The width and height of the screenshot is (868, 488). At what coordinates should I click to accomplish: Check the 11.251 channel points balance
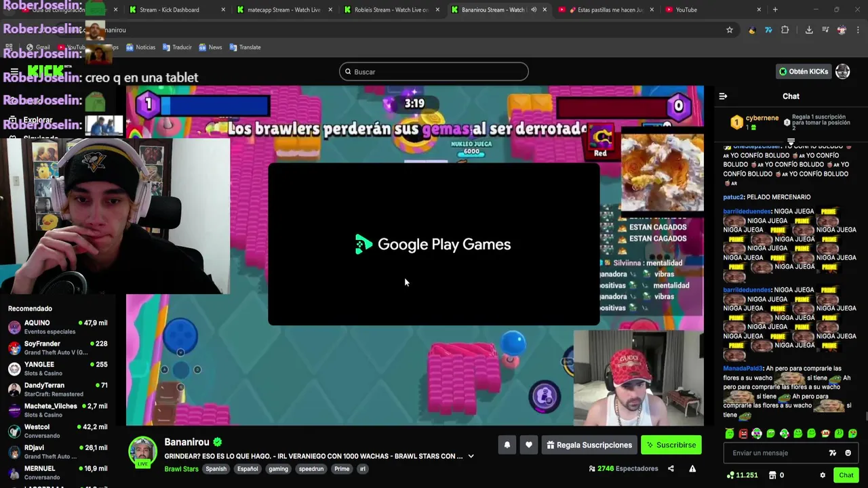point(743,475)
